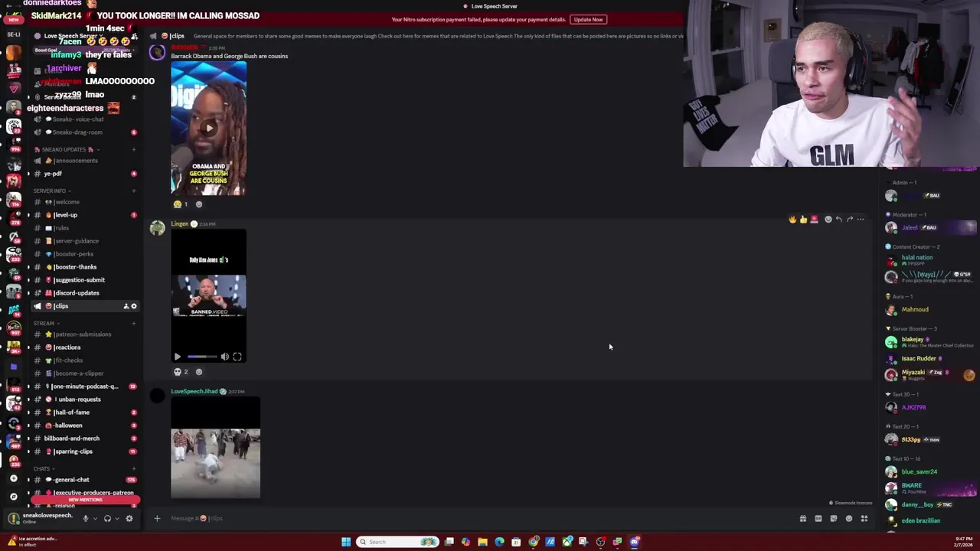Open File Explorer from taskbar

482,542
